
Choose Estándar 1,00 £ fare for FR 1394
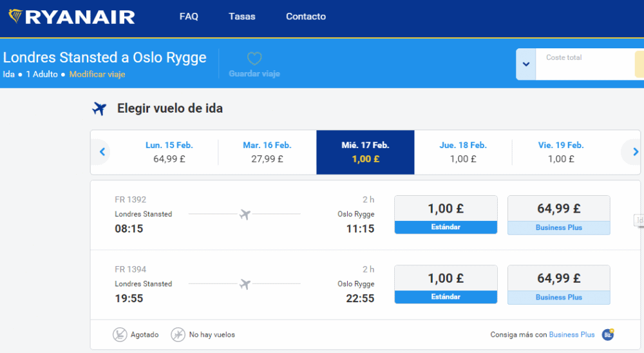point(446,284)
